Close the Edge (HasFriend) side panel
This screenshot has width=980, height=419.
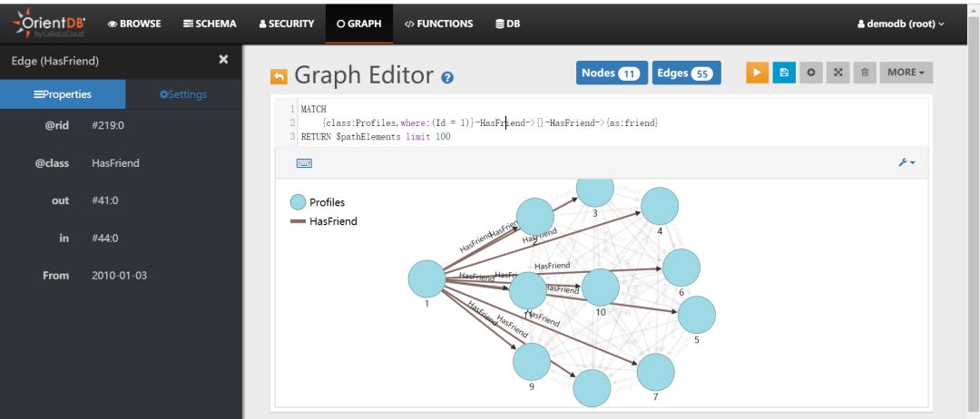click(x=224, y=60)
